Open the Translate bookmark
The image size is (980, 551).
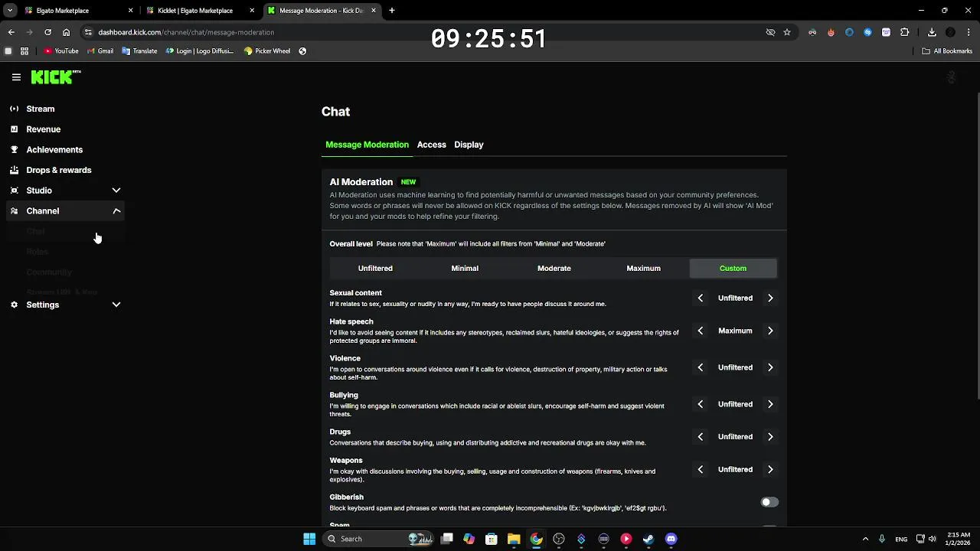(x=139, y=51)
